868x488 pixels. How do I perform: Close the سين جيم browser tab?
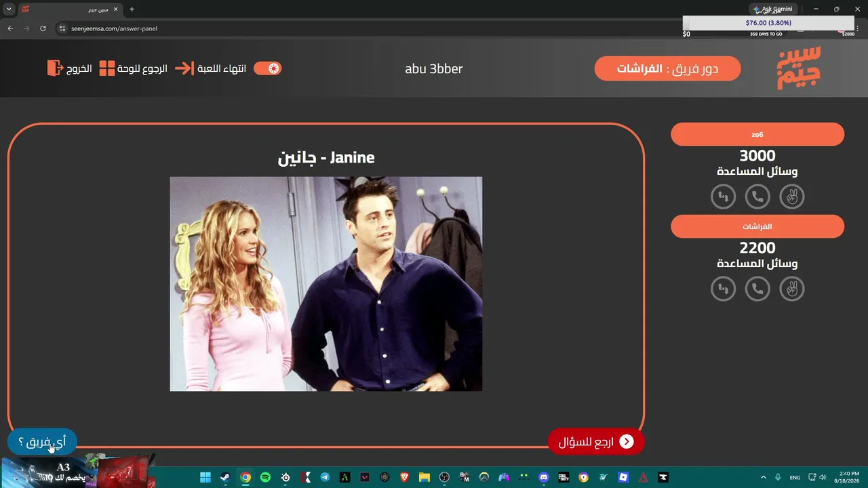[x=117, y=9]
